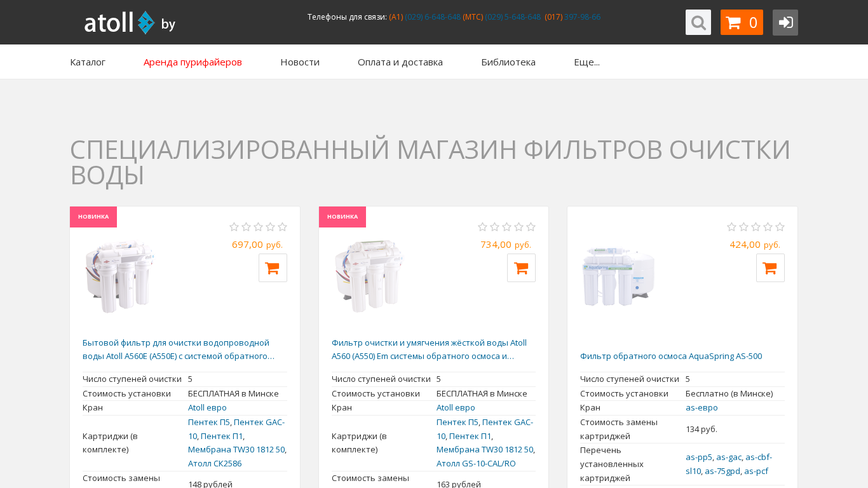
Task: Select the 134 руб. replacement cost
Action: tap(702, 430)
